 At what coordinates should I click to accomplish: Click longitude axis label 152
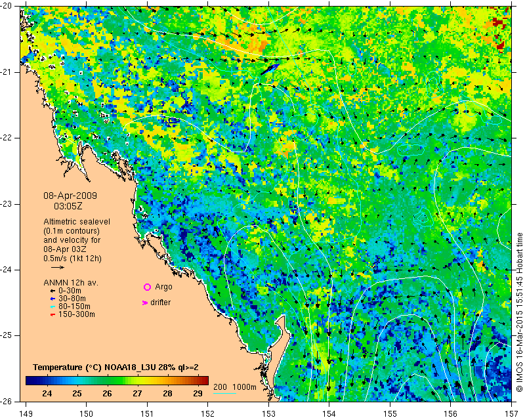[207, 414]
